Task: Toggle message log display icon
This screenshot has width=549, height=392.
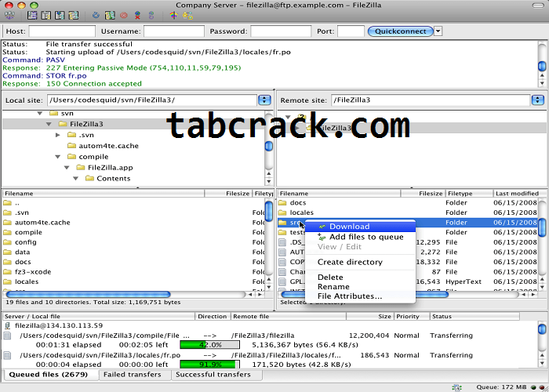Action: [32, 16]
